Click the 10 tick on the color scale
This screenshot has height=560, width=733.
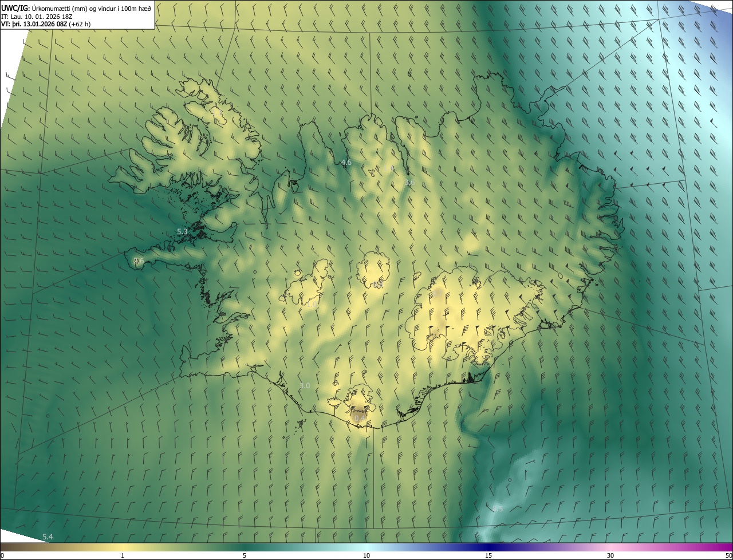tap(366, 555)
